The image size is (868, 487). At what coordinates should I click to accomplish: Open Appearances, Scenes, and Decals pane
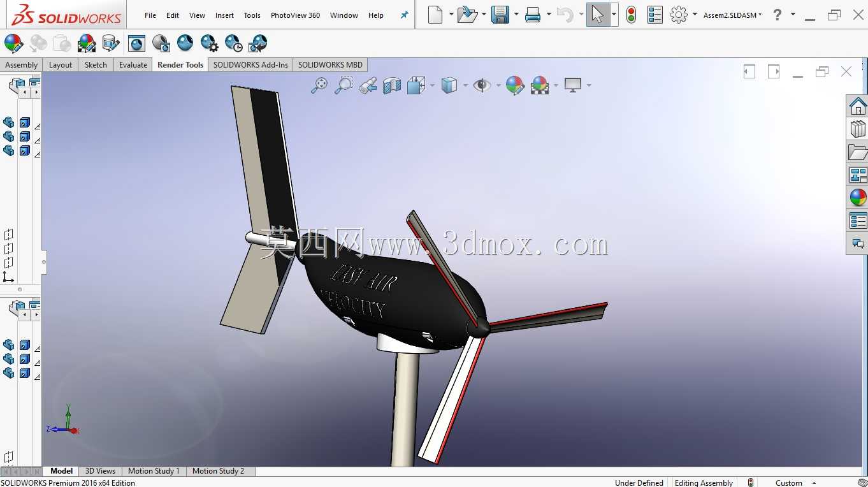(x=858, y=198)
